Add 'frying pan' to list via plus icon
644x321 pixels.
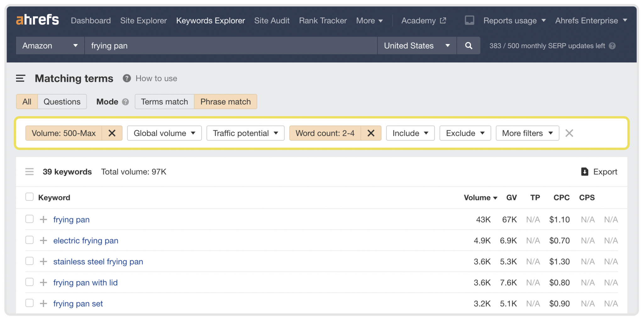click(x=43, y=219)
